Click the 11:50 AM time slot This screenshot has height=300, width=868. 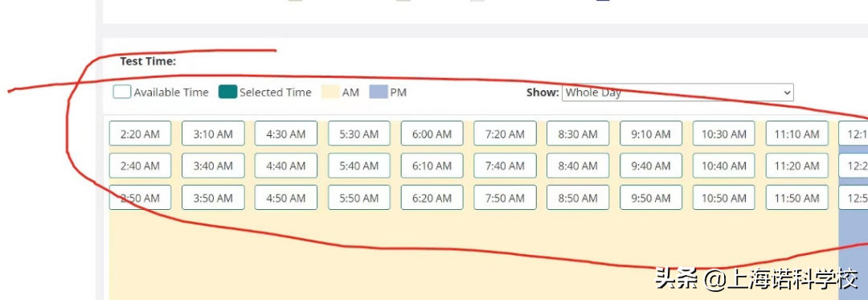point(797,198)
